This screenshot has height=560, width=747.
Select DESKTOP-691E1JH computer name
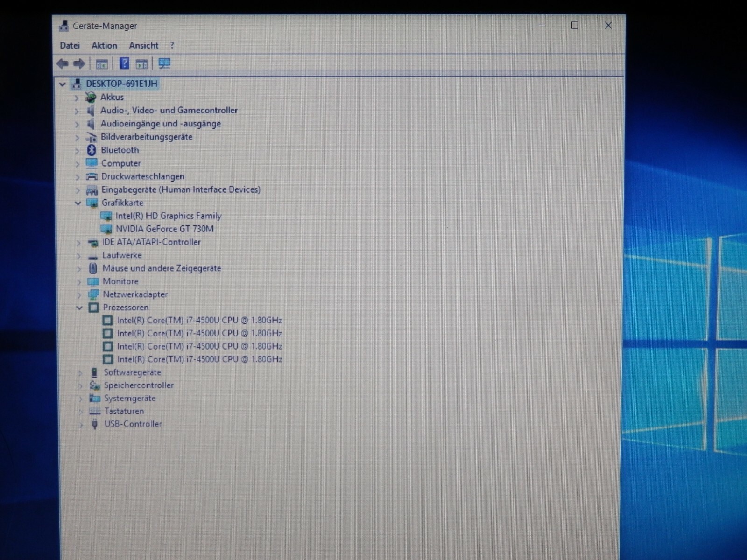pos(122,84)
